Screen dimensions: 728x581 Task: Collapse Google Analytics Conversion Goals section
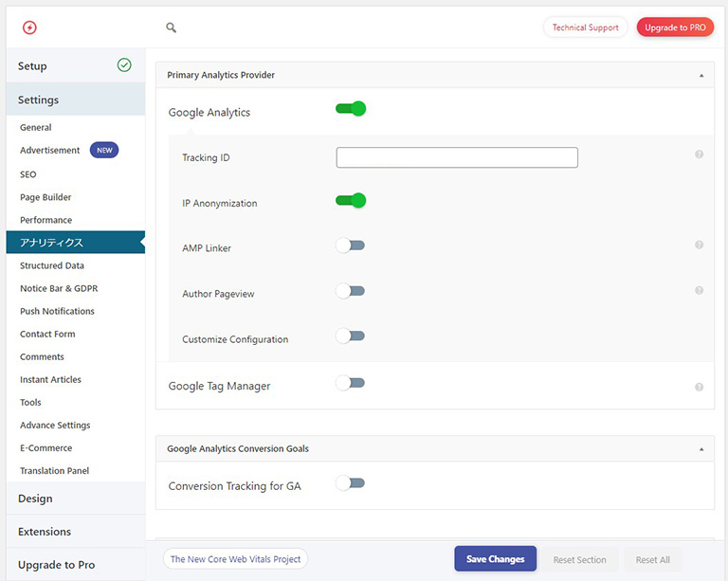point(701,448)
